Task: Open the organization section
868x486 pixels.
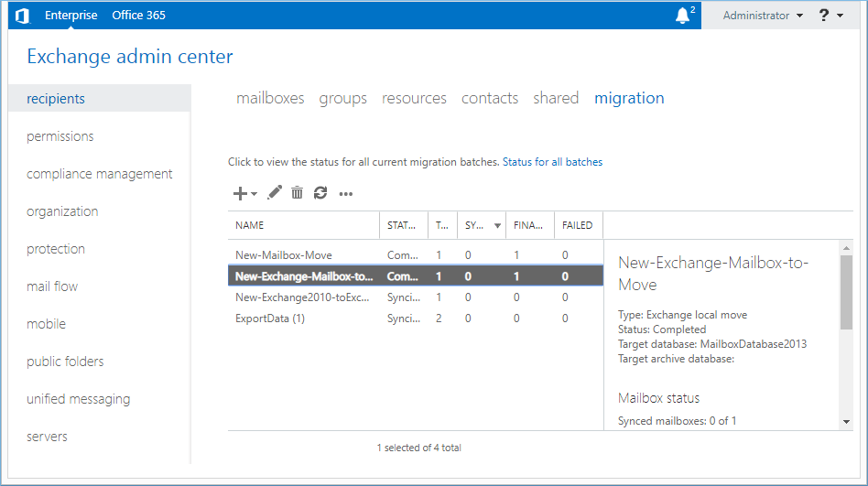Action: click(62, 211)
